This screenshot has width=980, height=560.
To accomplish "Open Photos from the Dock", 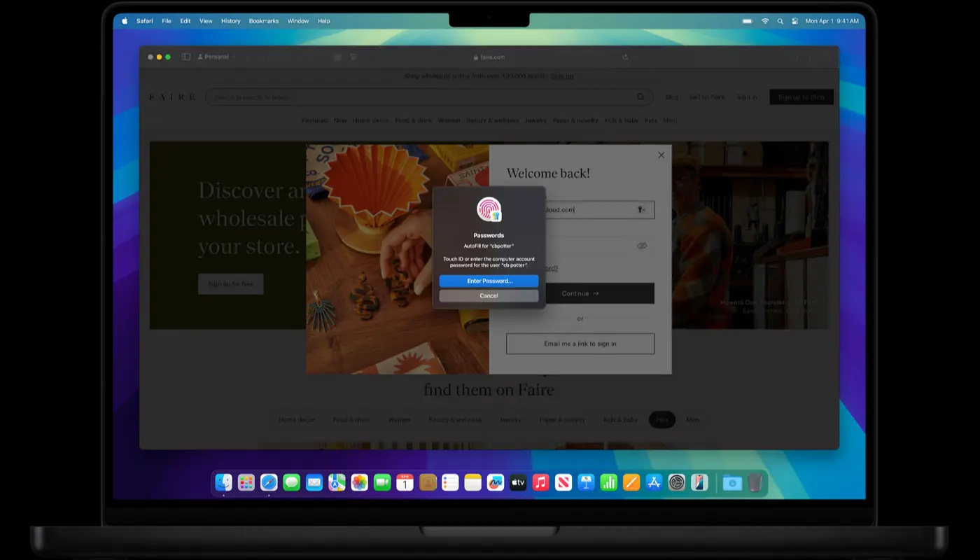I will click(x=360, y=482).
